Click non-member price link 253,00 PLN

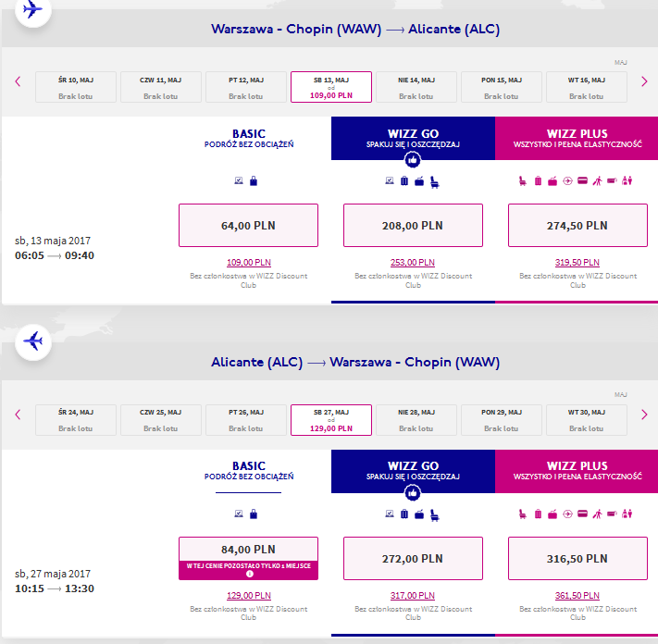pyautogui.click(x=413, y=263)
